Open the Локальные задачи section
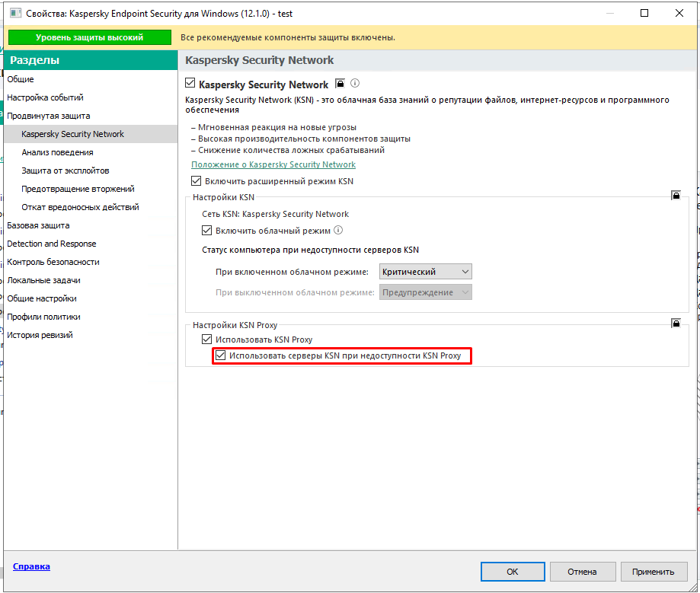Image resolution: width=700 pixels, height=593 pixels. [x=91, y=280]
